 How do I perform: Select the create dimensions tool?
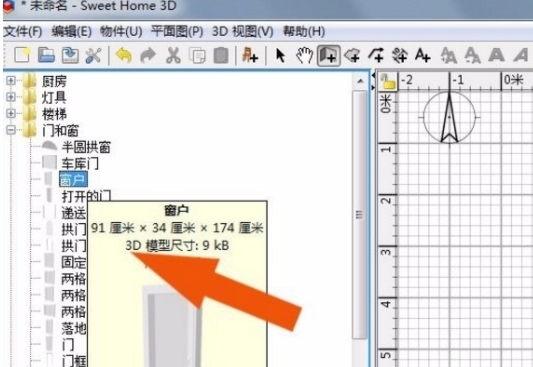coord(400,55)
